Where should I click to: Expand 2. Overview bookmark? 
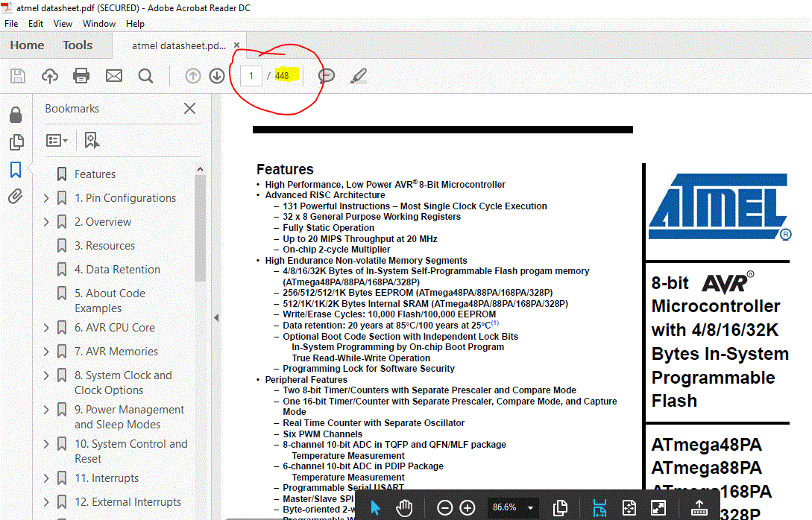tap(46, 222)
